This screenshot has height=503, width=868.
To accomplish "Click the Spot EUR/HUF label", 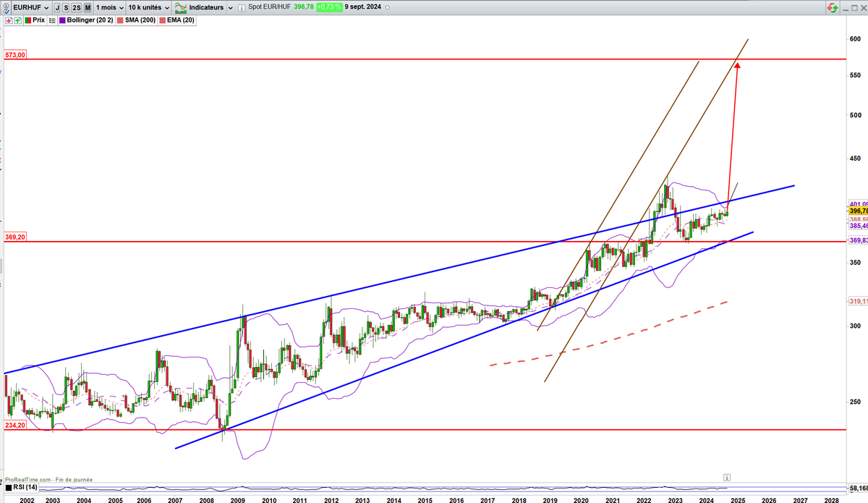I will point(270,7).
